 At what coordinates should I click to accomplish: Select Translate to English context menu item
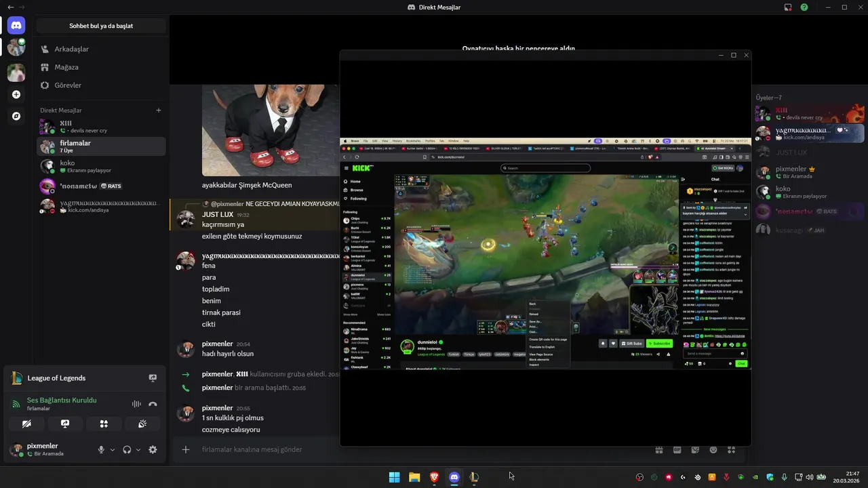(542, 347)
